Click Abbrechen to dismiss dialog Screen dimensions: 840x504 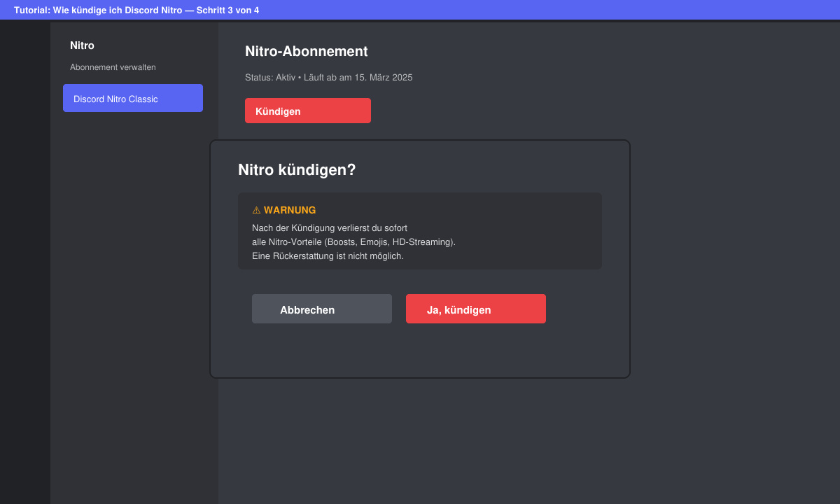(322, 309)
